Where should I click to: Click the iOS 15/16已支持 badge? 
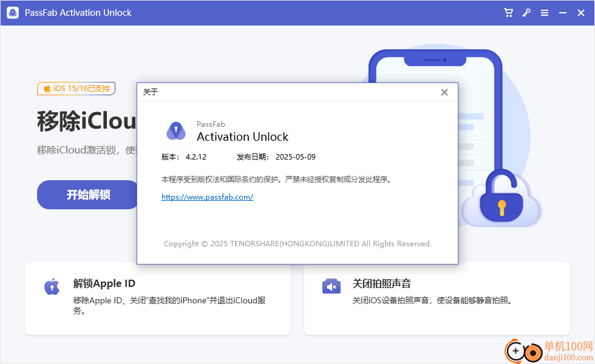coord(76,89)
